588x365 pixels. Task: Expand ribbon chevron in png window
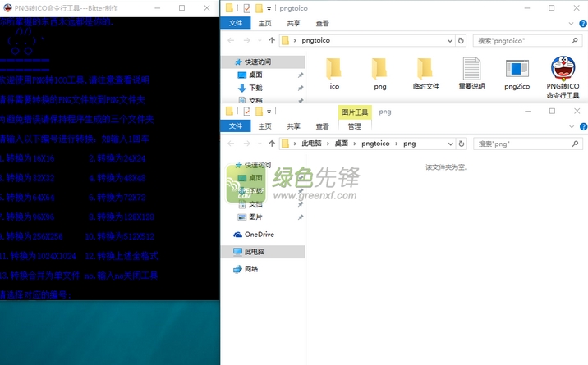coord(571,126)
